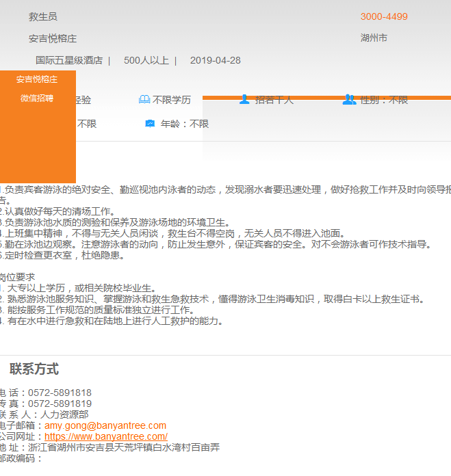This screenshot has height=476, width=451.
Task: Click the 微信招聘 orange panel label
Action: [x=37, y=98]
